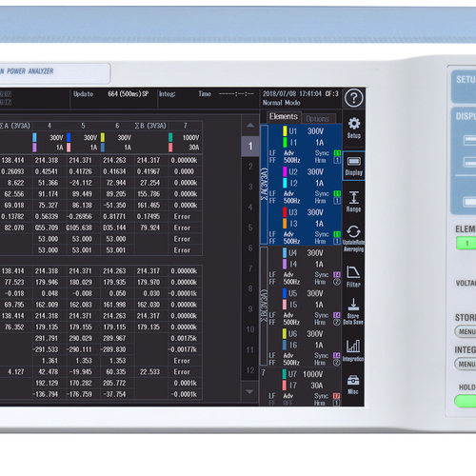Select page 8 in the page list
The height and width of the screenshot is (476, 476).
(x=250, y=288)
